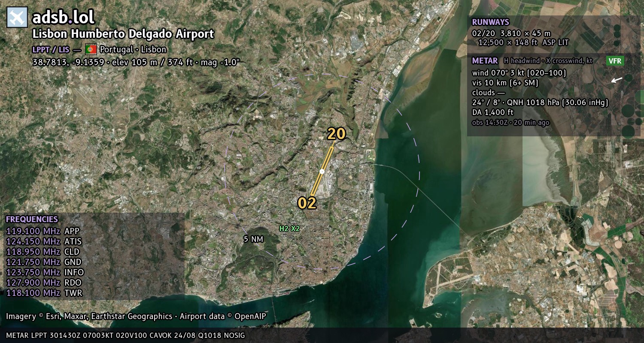
Task: Click the white wind direction arrow
Action: click(x=617, y=80)
